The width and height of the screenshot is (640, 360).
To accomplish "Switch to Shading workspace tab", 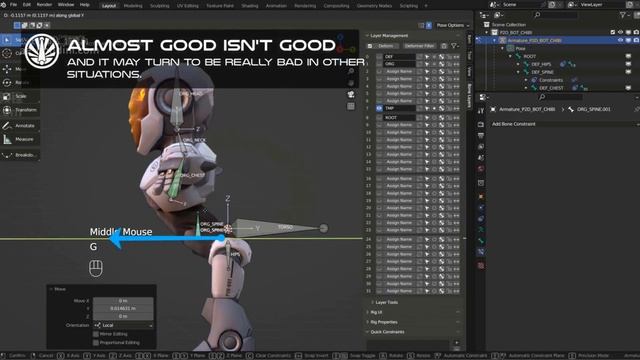I will 250,6.
